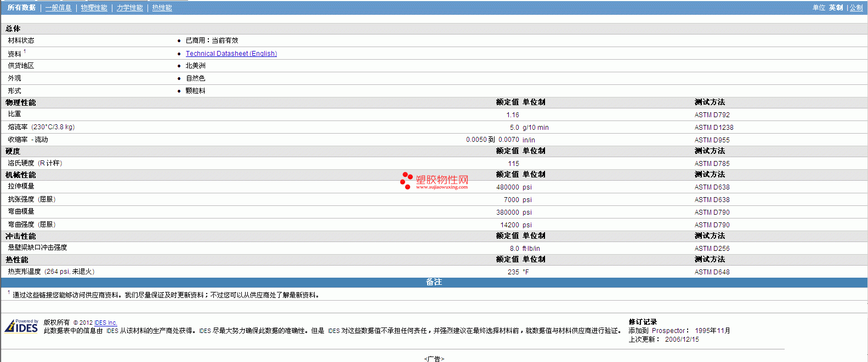The height and width of the screenshot is (362, 868).
Task: Click the hardness value 115
Action: (513, 164)
